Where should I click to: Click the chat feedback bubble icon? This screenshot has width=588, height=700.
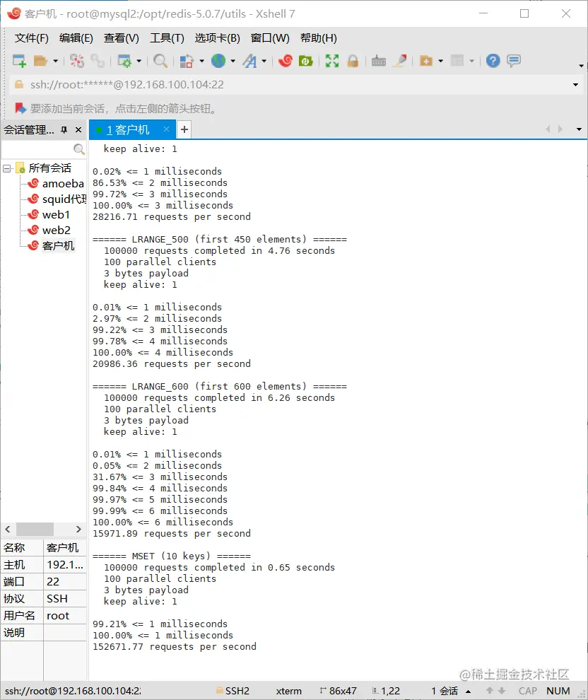[x=514, y=61]
